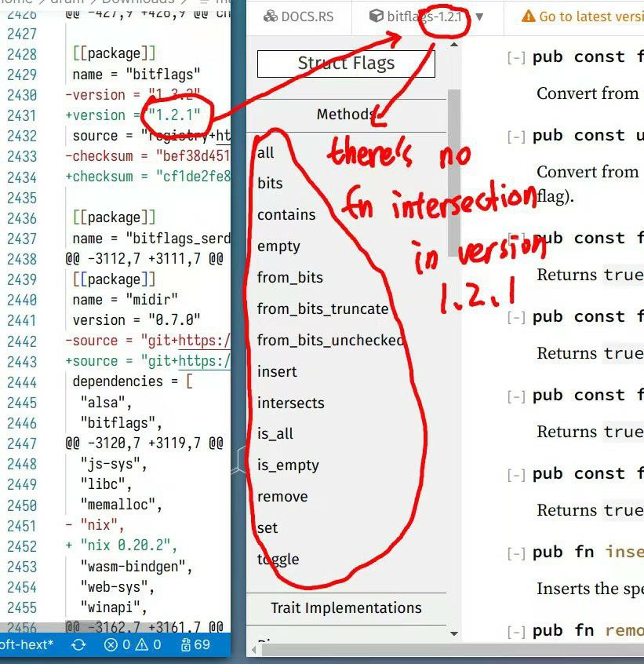The height and width of the screenshot is (664, 644).
Task: Jump to the intersects method in sidebar
Action: coord(291,403)
